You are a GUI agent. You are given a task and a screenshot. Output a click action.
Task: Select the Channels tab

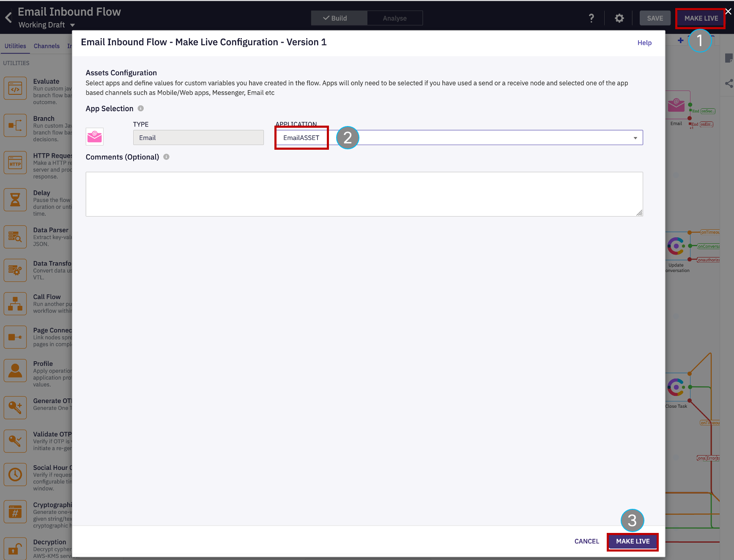point(47,46)
